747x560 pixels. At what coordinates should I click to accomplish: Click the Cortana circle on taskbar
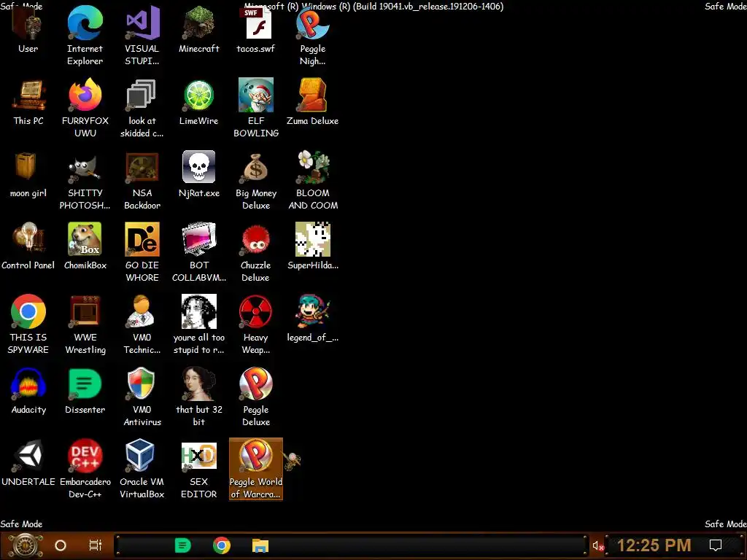(61, 545)
